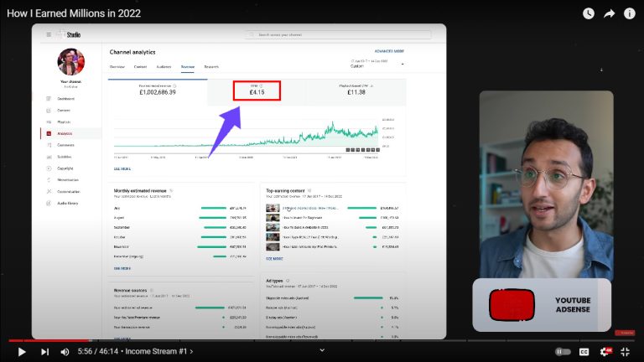Click the 'Skippable video ads' ad type row

coord(332,298)
